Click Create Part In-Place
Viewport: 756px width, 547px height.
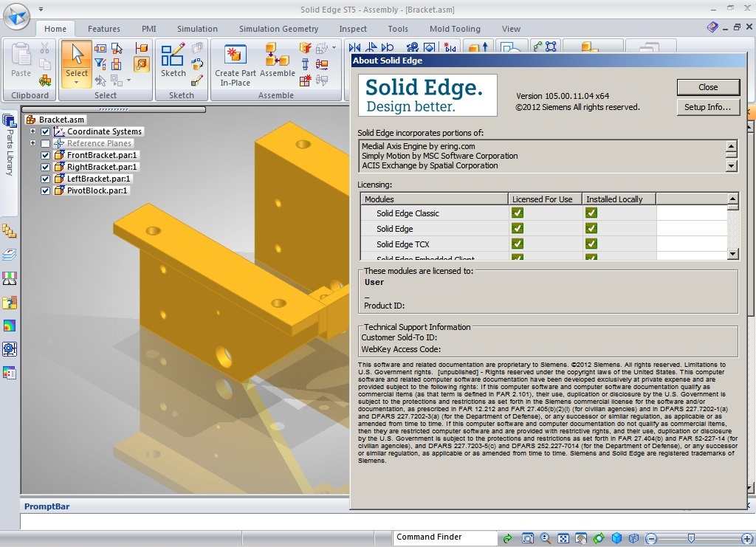coord(236,66)
